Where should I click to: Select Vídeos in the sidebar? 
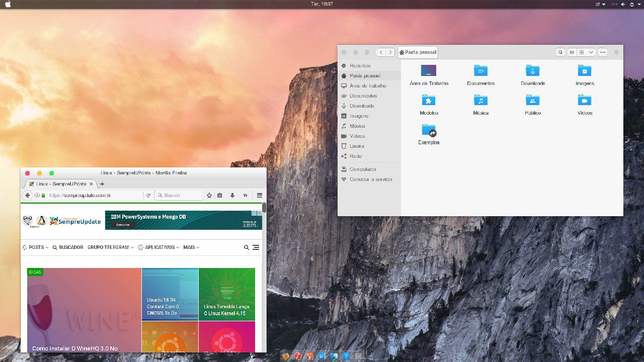click(x=369, y=136)
